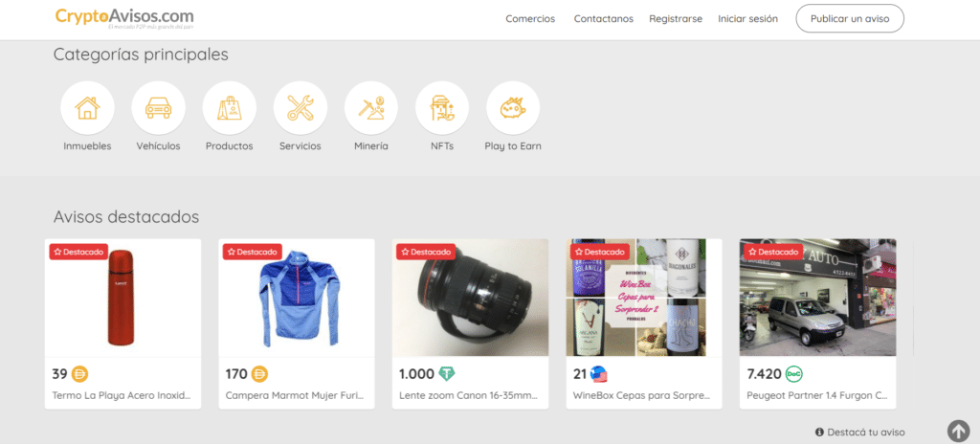Click the Registrarse link

click(x=676, y=19)
